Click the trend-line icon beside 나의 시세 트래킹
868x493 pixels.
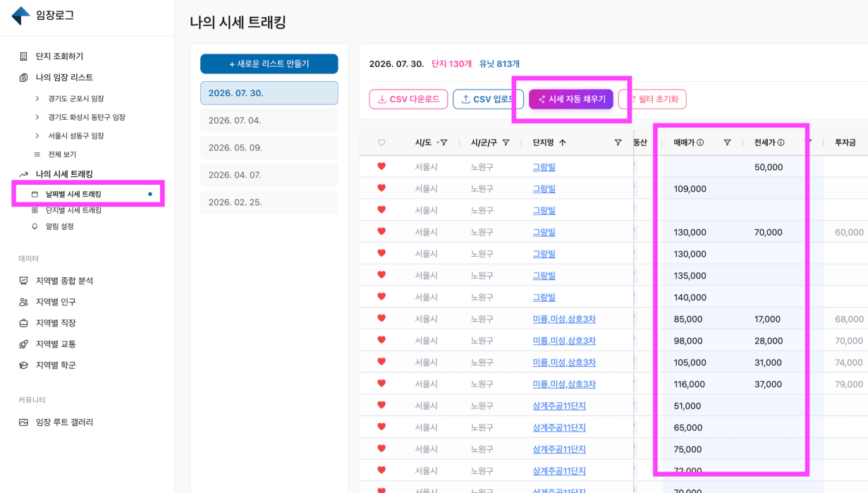click(23, 174)
